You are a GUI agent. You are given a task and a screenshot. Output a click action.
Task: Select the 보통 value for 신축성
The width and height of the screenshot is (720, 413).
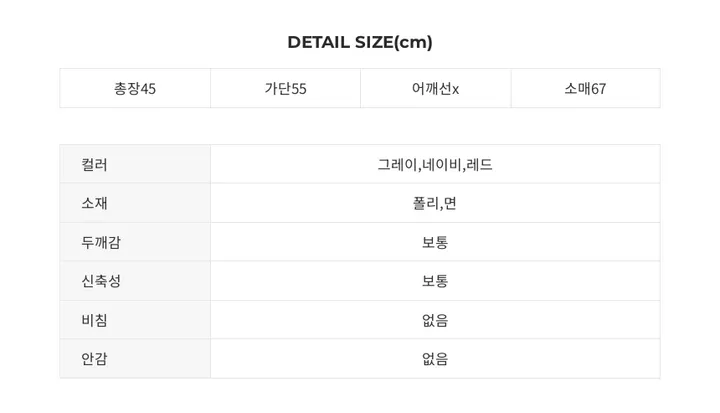[x=435, y=281]
